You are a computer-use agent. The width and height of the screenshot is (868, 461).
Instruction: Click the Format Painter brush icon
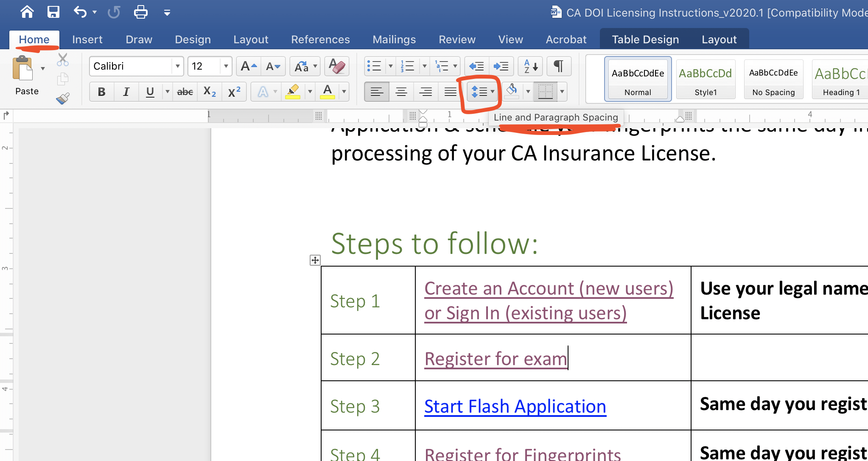tap(63, 98)
